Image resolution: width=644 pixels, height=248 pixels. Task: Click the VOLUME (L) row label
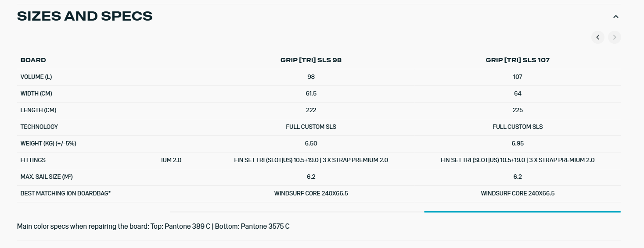36,77
